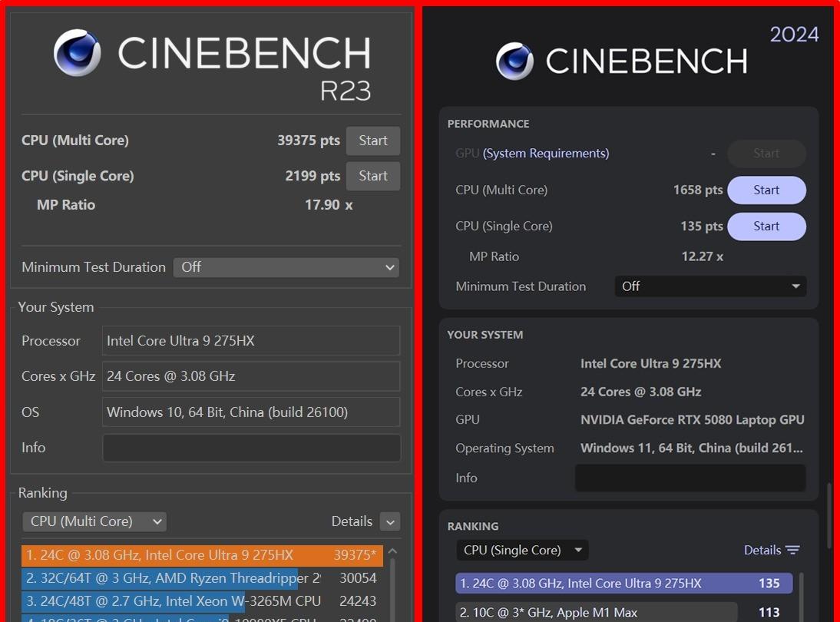Expand the R23 ranking Details chevron
This screenshot has width=840, height=622.
point(390,522)
